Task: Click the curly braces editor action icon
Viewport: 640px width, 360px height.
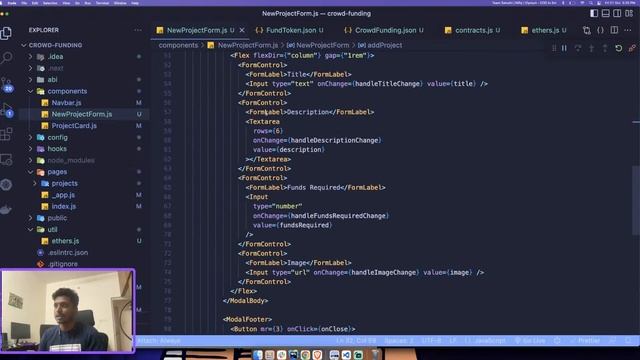Action: pyautogui.click(x=600, y=30)
